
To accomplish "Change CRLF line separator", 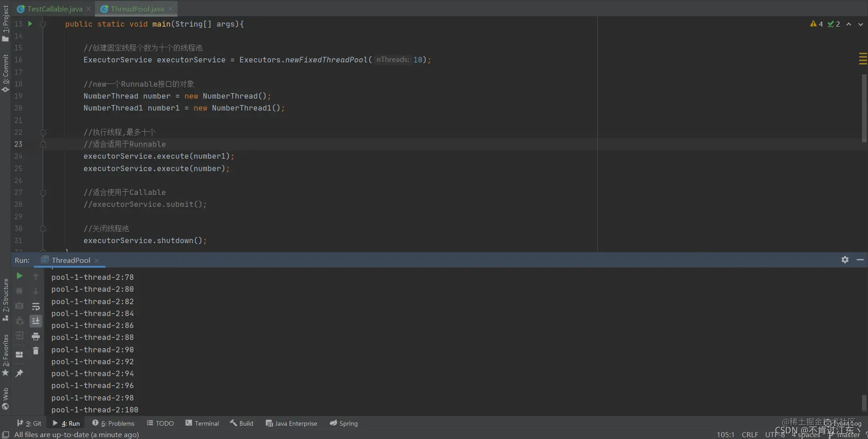I will click(750, 434).
